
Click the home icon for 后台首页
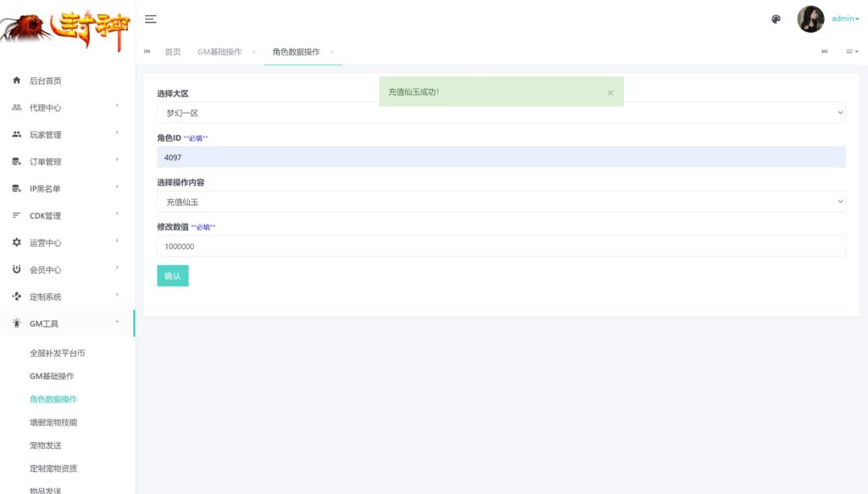pyautogui.click(x=16, y=80)
